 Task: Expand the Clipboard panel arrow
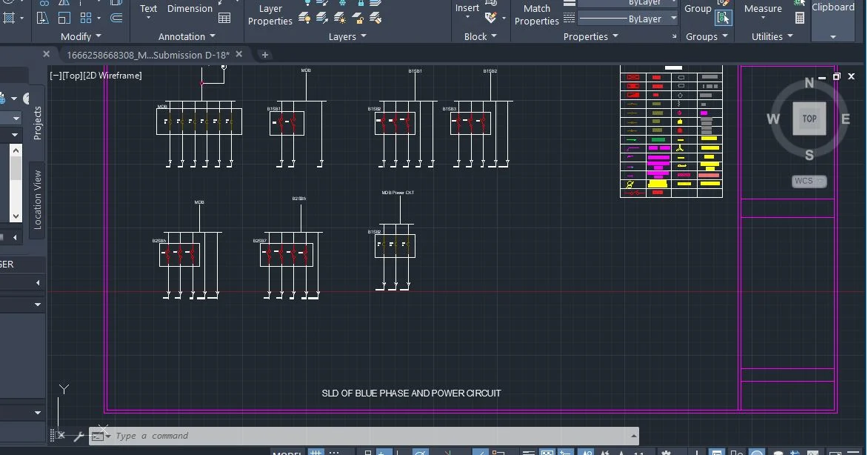click(833, 36)
